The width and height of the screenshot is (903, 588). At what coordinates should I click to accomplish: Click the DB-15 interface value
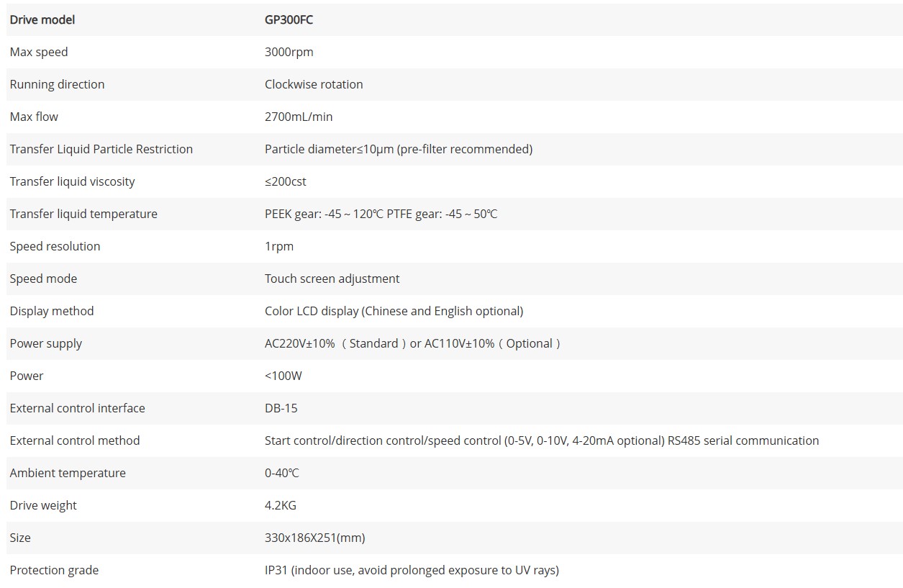click(281, 408)
